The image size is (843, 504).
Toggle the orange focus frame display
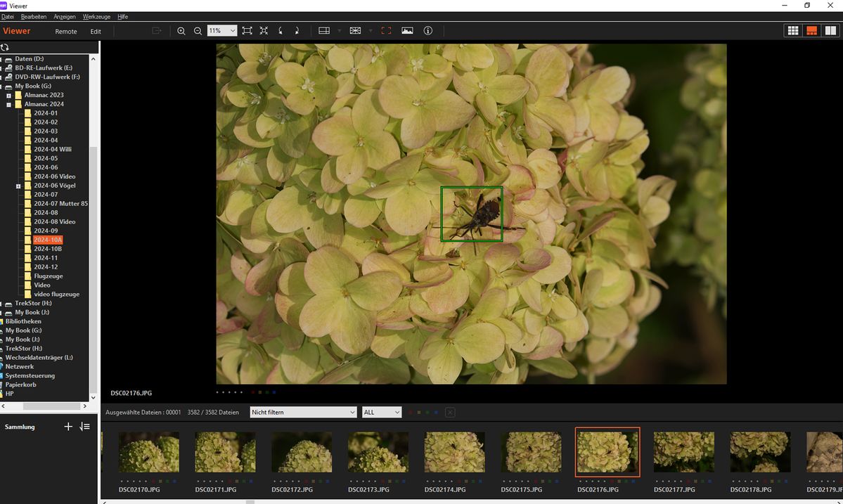click(x=386, y=31)
